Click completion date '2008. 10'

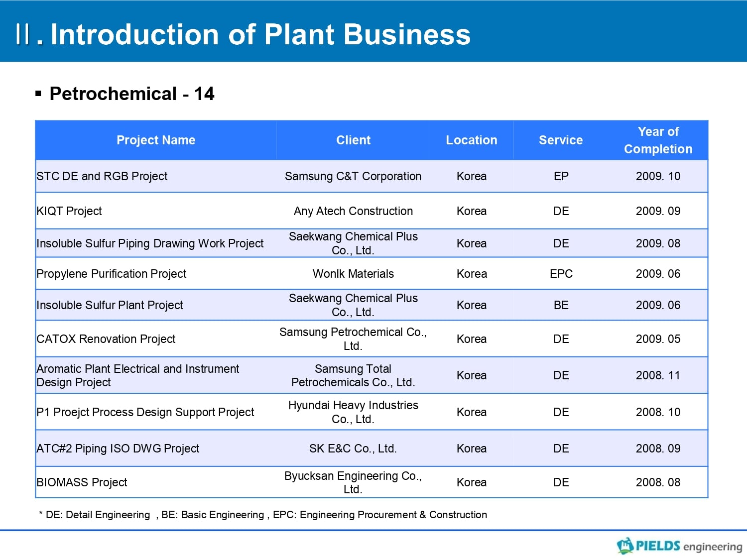click(x=658, y=412)
